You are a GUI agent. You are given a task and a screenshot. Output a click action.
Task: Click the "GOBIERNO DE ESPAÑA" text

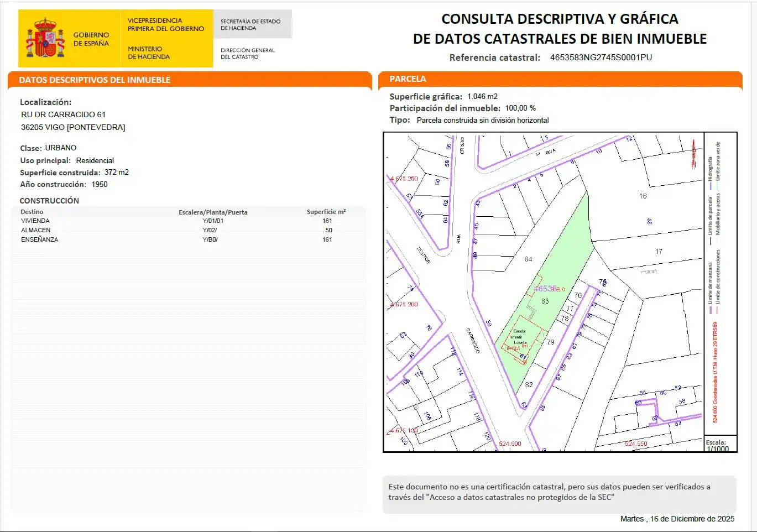(x=91, y=39)
